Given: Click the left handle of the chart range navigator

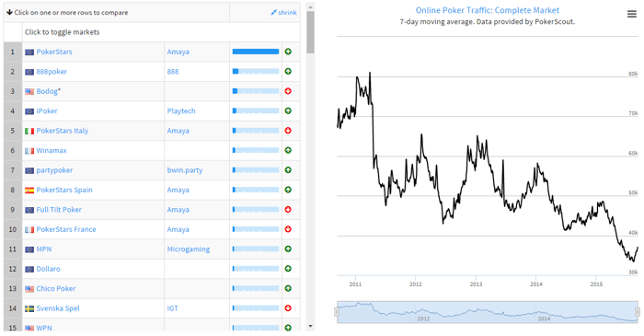Looking at the screenshot, I should [x=337, y=312].
